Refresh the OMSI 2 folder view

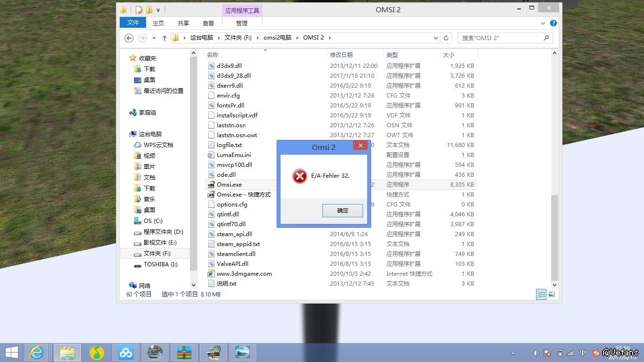pos(446,38)
